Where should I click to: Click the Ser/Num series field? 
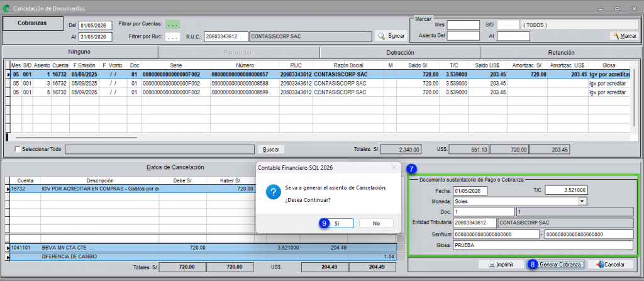click(496, 234)
